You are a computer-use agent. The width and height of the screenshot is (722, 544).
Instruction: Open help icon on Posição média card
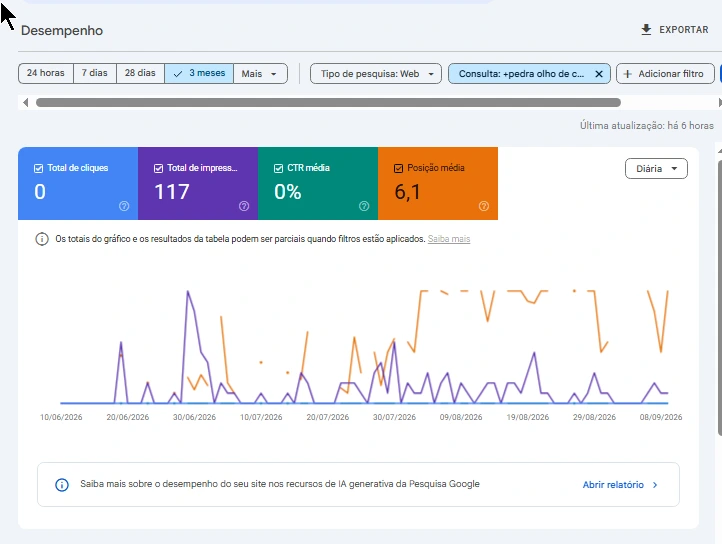point(484,206)
